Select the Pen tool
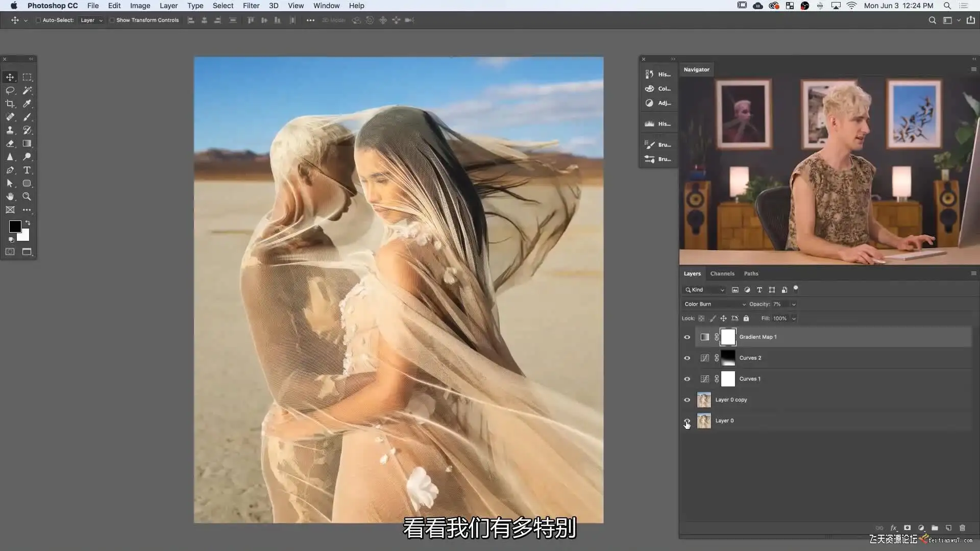The height and width of the screenshot is (551, 980). (10, 170)
